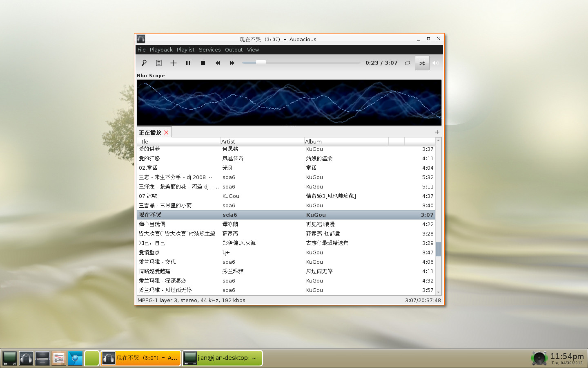Image resolution: width=588 pixels, height=368 pixels.
Task: Open the file manager drawer icon
Action: [x=42, y=358]
